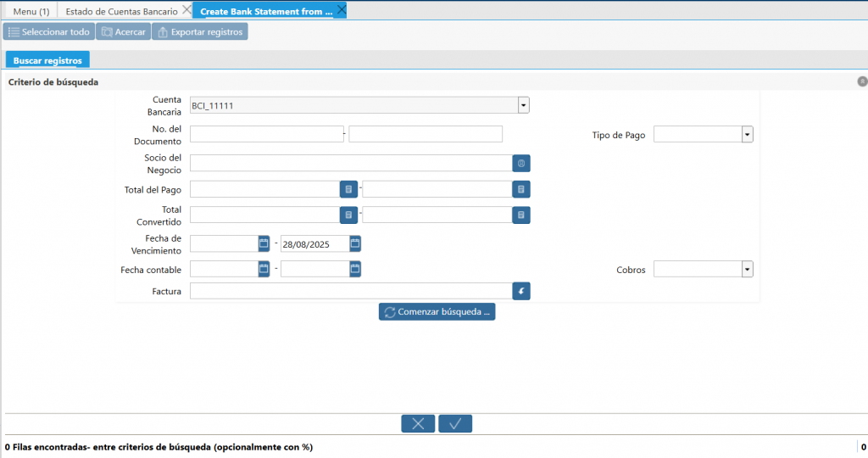The height and width of the screenshot is (458, 868).
Task: Click the Factura search lookup icon
Action: [x=521, y=292]
